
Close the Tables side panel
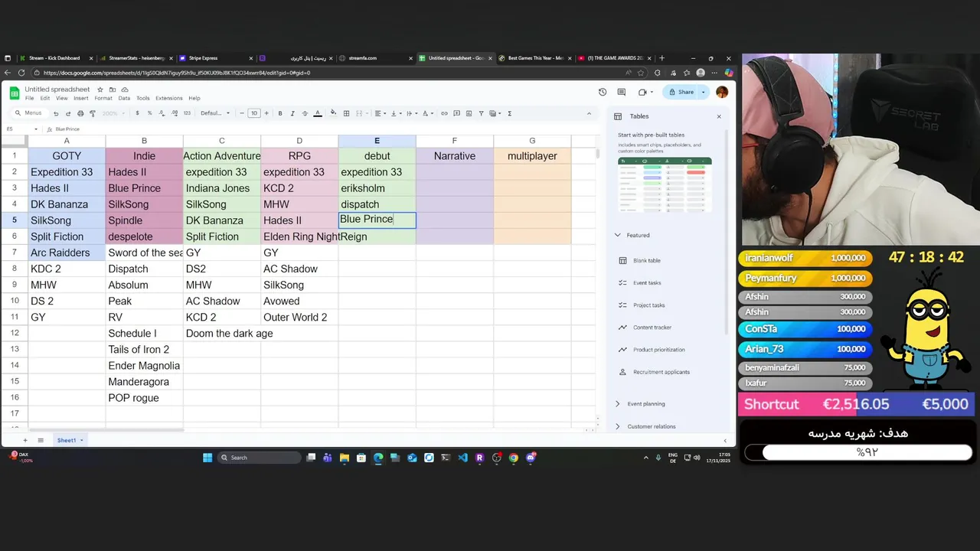click(719, 116)
